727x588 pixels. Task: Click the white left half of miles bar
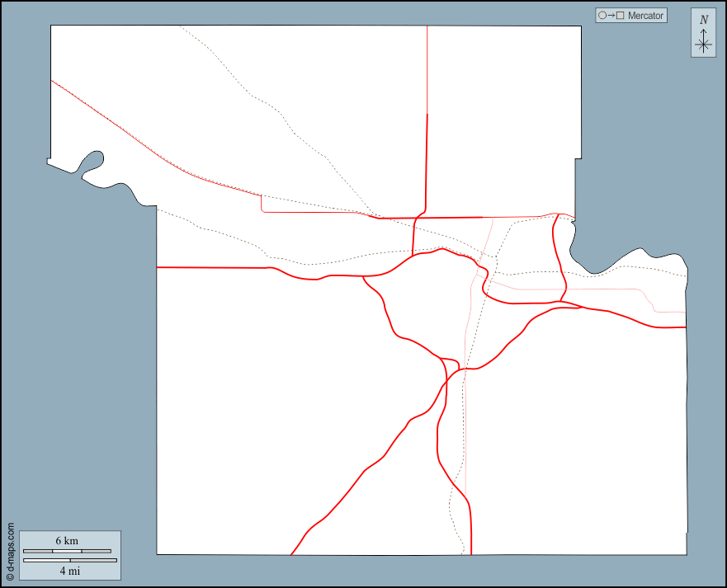[x=46, y=561]
